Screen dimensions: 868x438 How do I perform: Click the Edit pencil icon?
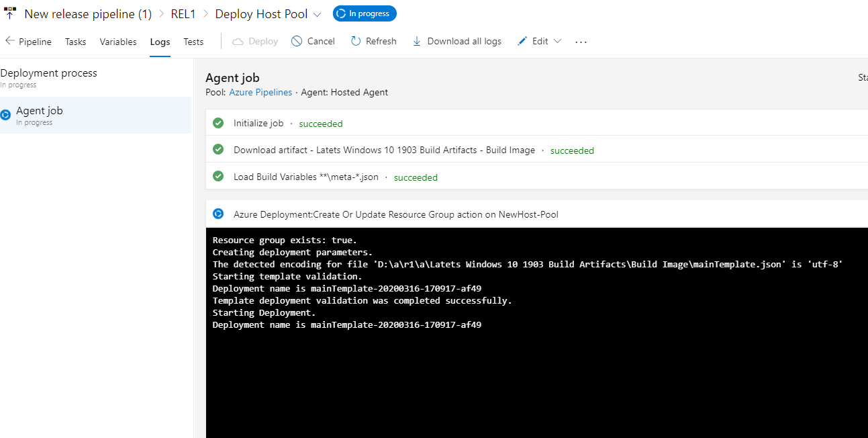pyautogui.click(x=520, y=41)
